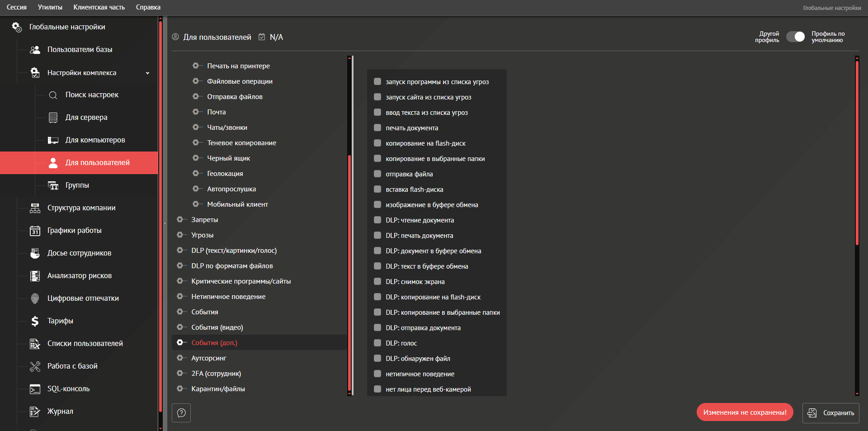Enable the 'печать документа' checkbox

click(377, 128)
